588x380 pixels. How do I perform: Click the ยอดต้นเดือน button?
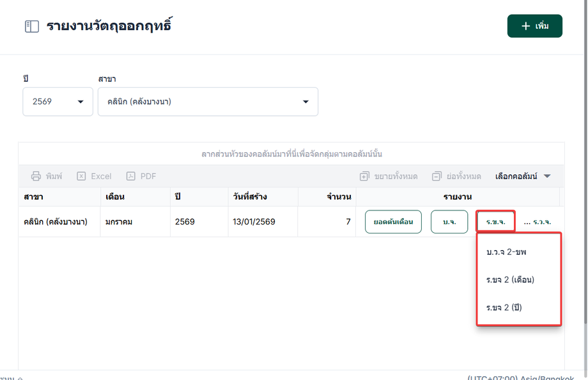tap(393, 222)
